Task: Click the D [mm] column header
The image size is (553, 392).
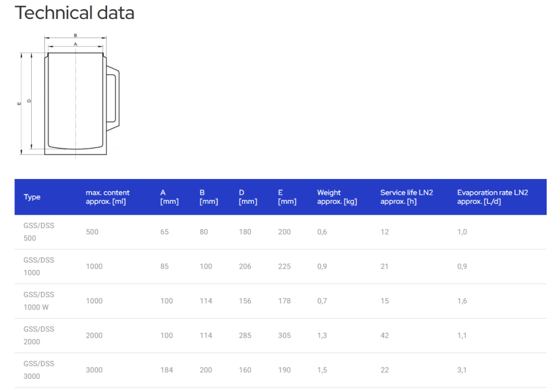Action: [x=248, y=197]
